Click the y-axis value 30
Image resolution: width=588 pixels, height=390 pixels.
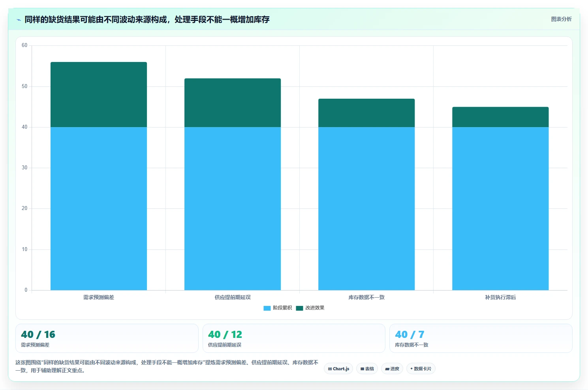24,168
